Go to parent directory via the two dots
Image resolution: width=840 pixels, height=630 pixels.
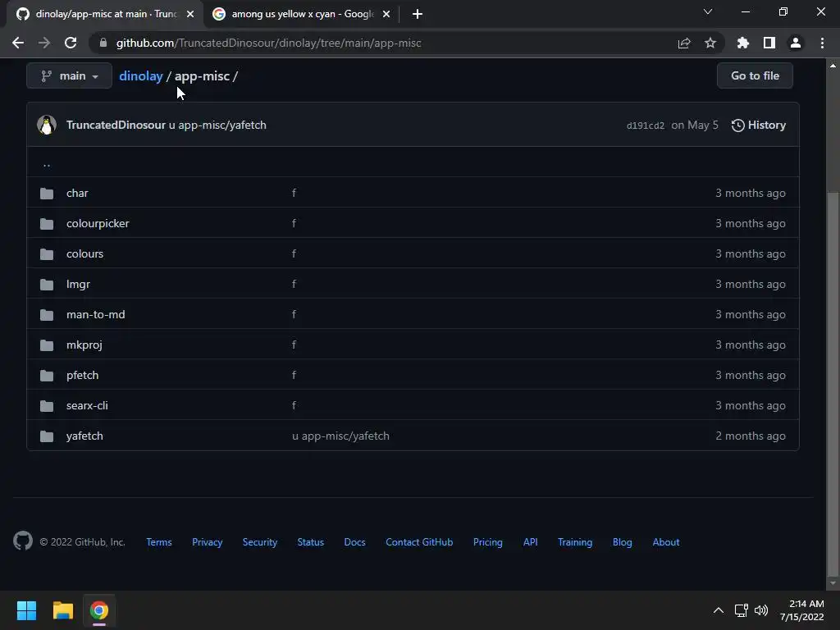click(x=47, y=163)
